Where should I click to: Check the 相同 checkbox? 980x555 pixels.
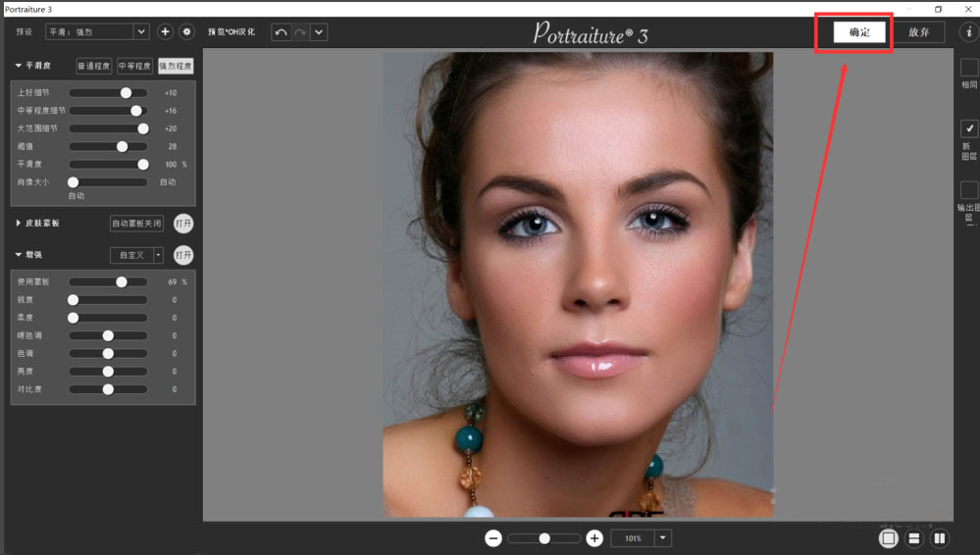click(968, 68)
